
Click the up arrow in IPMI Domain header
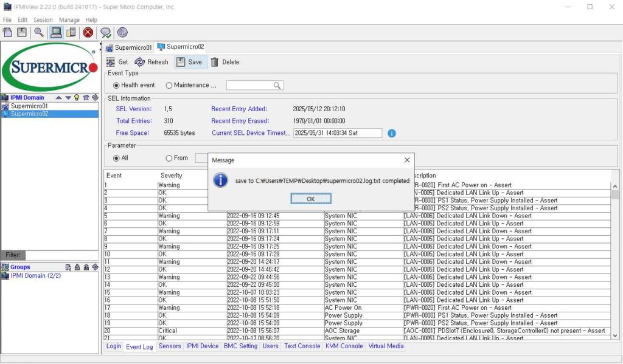(59, 97)
